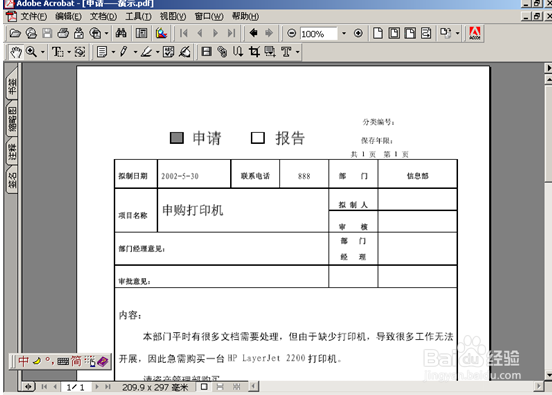Select the magnifier Zoom tool
Image resolution: width=552 pixels, height=395 pixels.
coord(32,52)
